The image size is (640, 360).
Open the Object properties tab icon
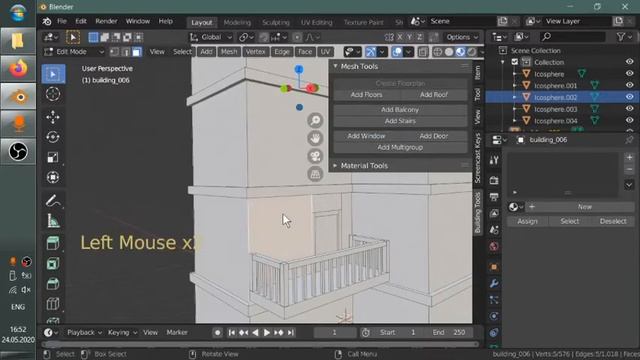494,267
